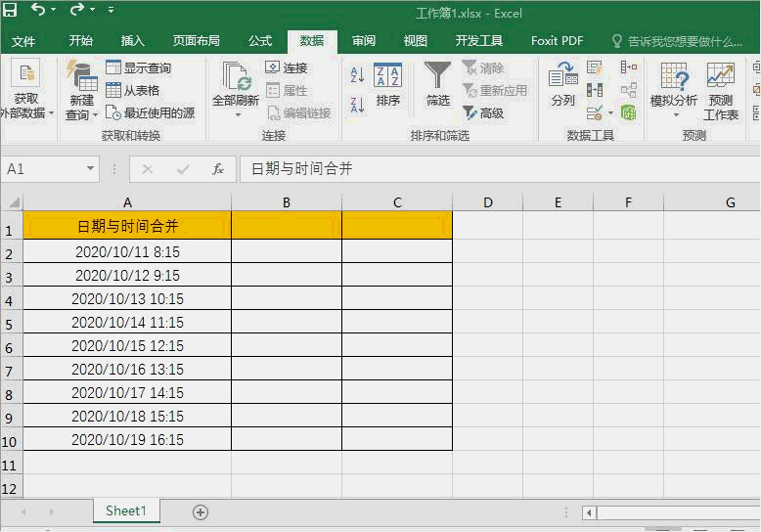Expand the Customize Quick Access Toolbar menu
Screen dimensions: 761x532
(x=111, y=9)
